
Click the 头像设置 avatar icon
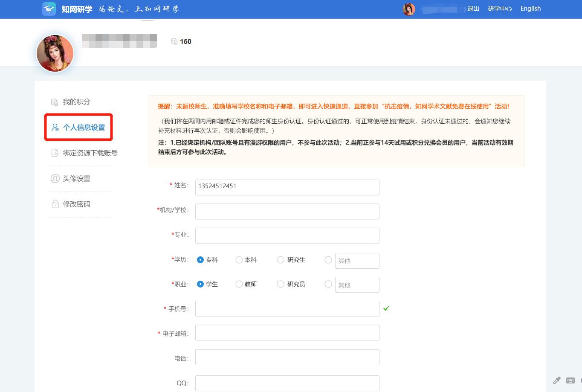[55, 178]
